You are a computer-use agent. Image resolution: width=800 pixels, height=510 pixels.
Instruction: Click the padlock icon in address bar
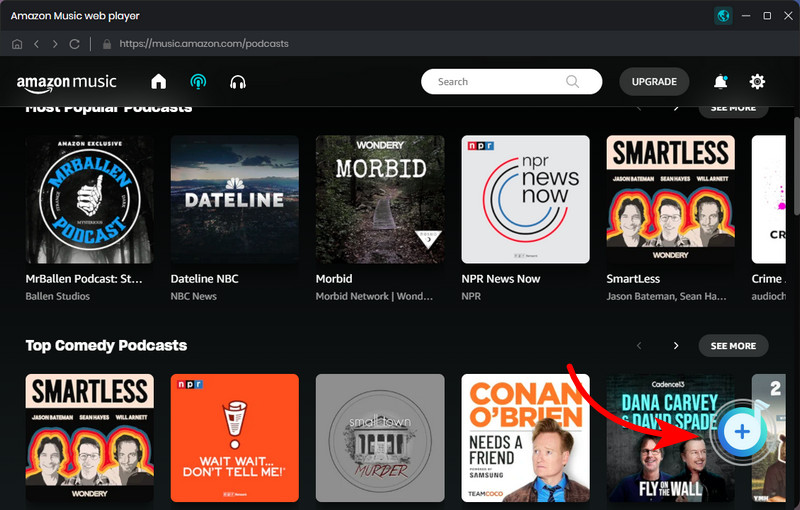pos(107,44)
